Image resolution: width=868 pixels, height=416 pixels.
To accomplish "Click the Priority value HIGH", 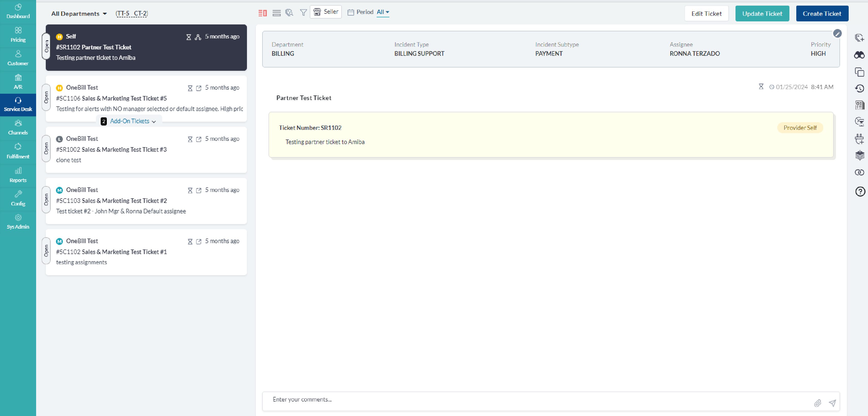I will coord(818,54).
